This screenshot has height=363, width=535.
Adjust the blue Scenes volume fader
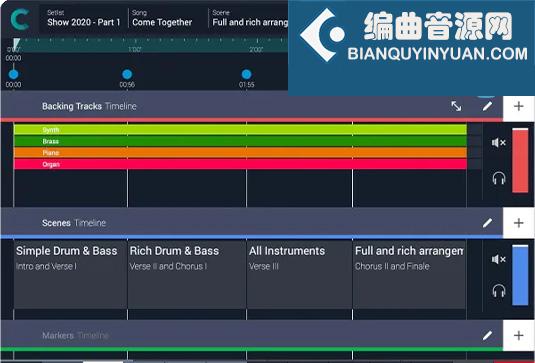pos(520,275)
